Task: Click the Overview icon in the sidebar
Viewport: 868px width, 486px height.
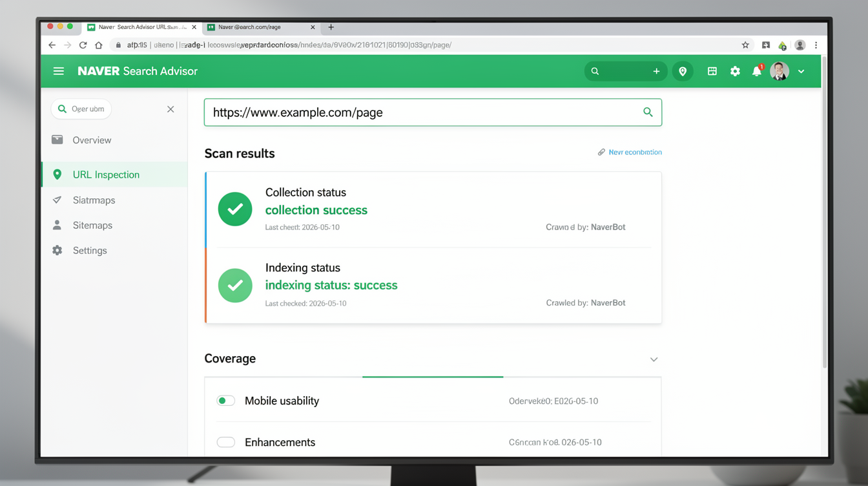Action: point(57,140)
